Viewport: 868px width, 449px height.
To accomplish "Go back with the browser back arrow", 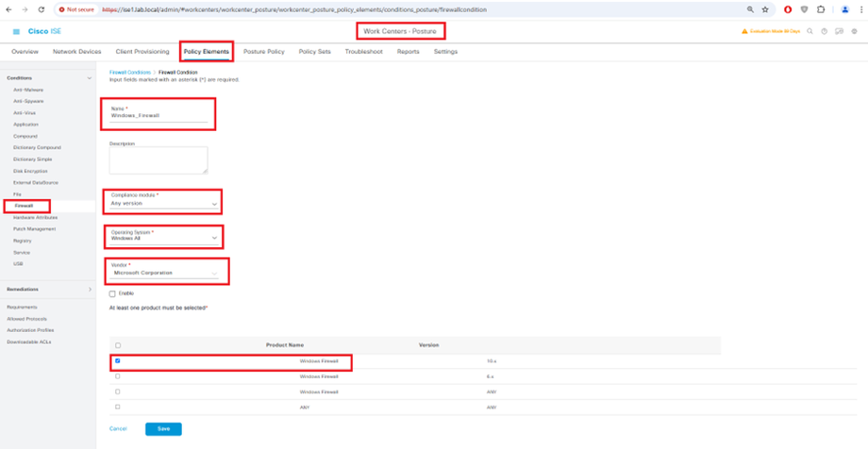I will click(x=8, y=9).
